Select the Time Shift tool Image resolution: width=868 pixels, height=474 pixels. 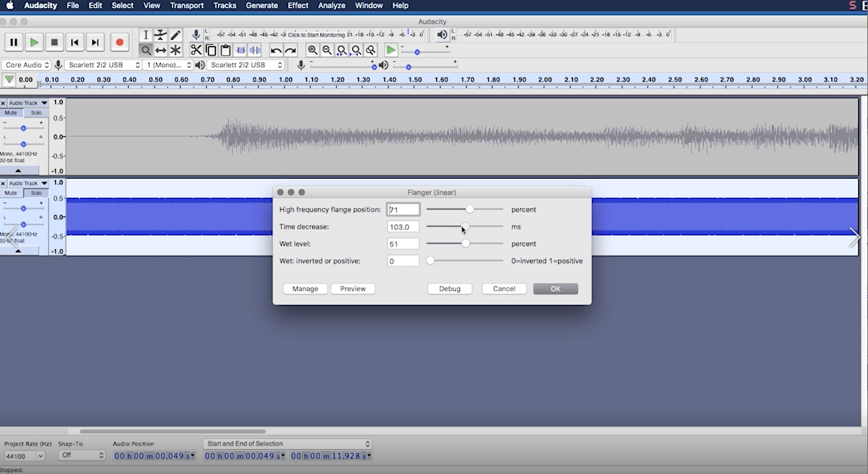pos(160,50)
